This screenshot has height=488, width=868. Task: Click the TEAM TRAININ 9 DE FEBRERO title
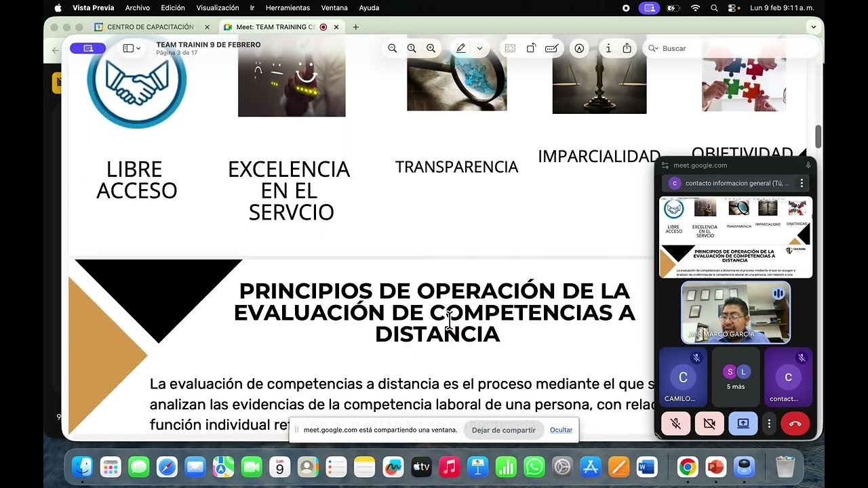coord(208,45)
